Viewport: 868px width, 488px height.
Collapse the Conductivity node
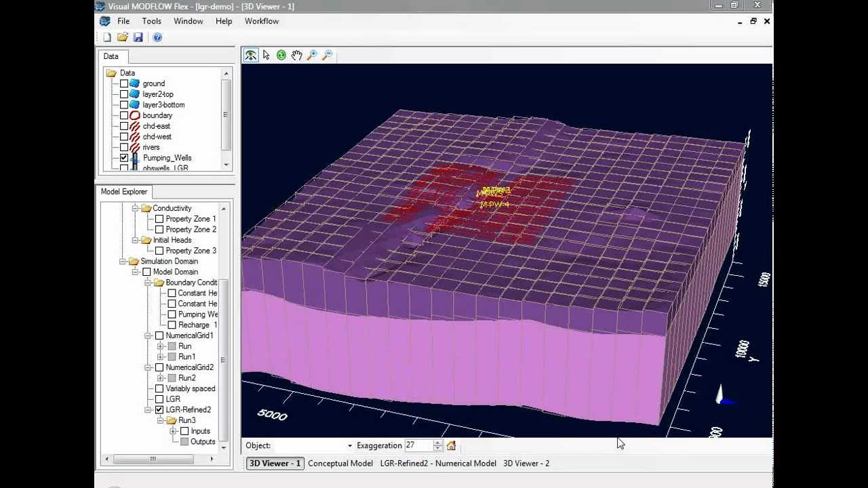pyautogui.click(x=135, y=208)
